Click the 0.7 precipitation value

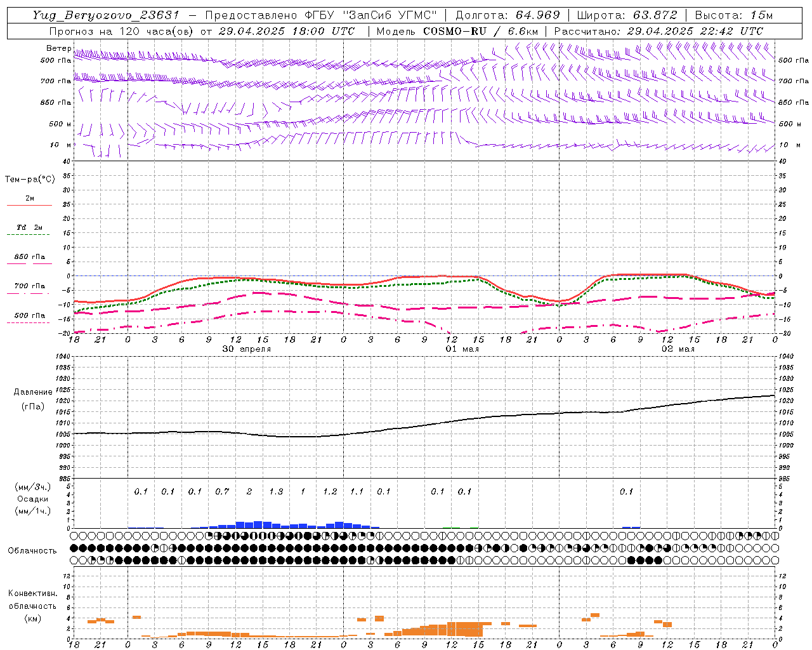tap(222, 491)
